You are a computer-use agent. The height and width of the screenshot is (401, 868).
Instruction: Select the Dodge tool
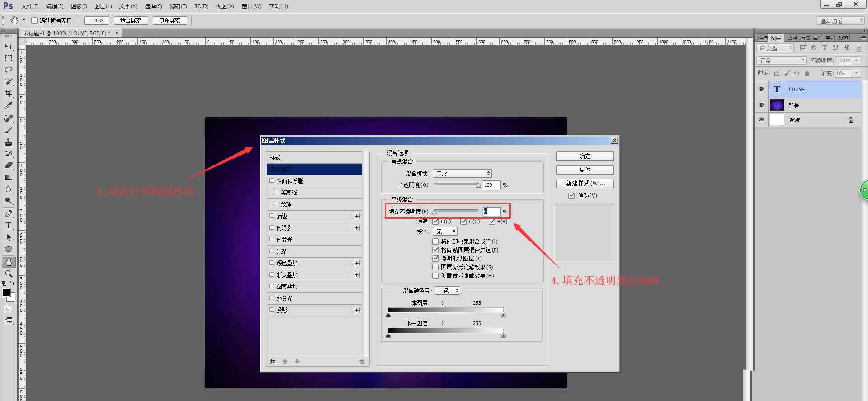pyautogui.click(x=9, y=201)
